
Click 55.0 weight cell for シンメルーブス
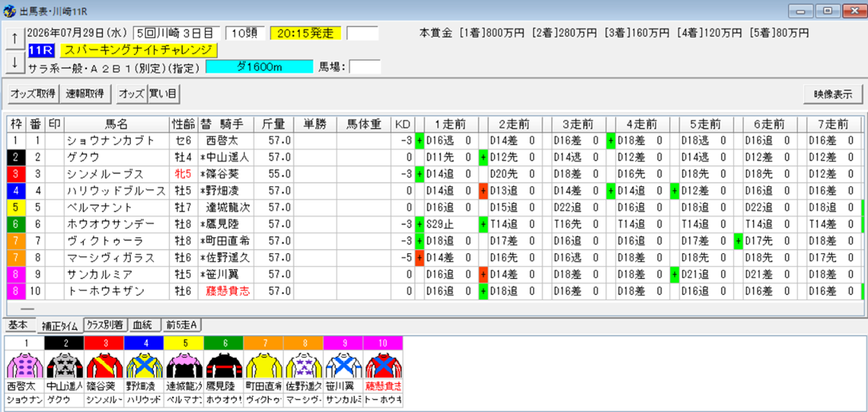point(274,174)
